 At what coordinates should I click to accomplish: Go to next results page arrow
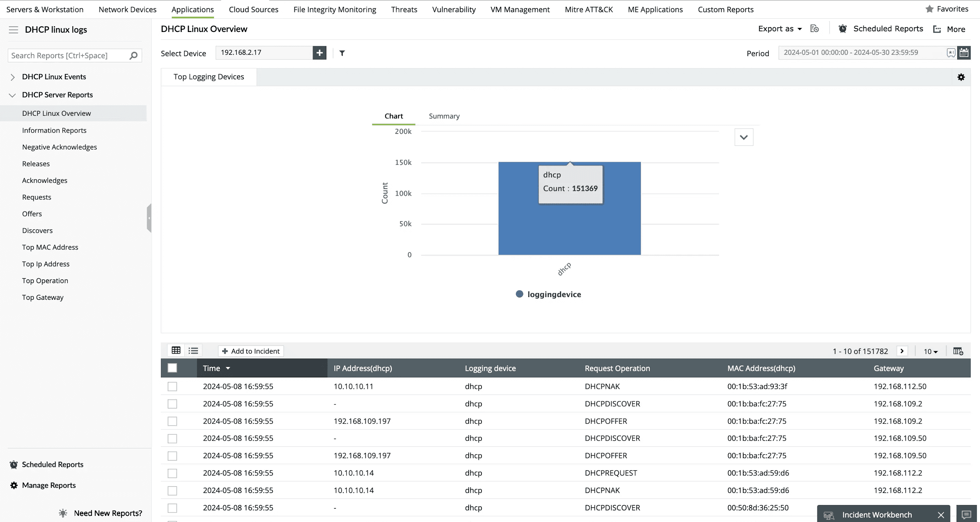click(x=902, y=351)
